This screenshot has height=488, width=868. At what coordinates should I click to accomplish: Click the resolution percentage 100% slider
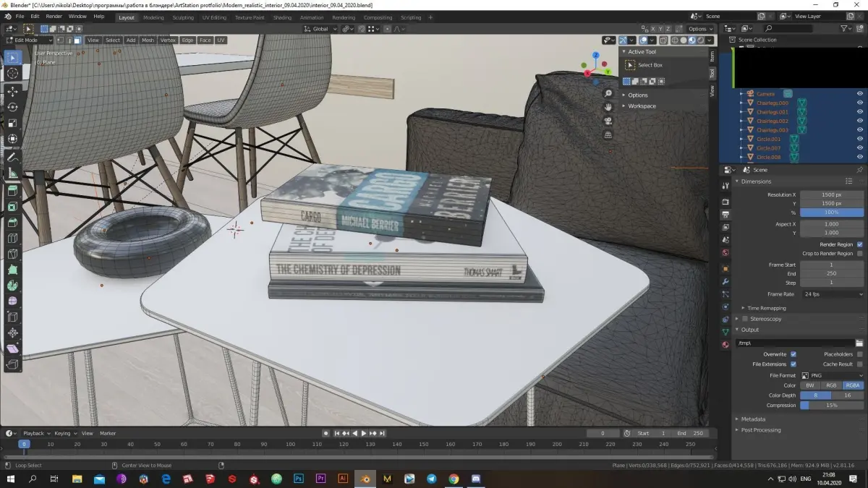[832, 213]
